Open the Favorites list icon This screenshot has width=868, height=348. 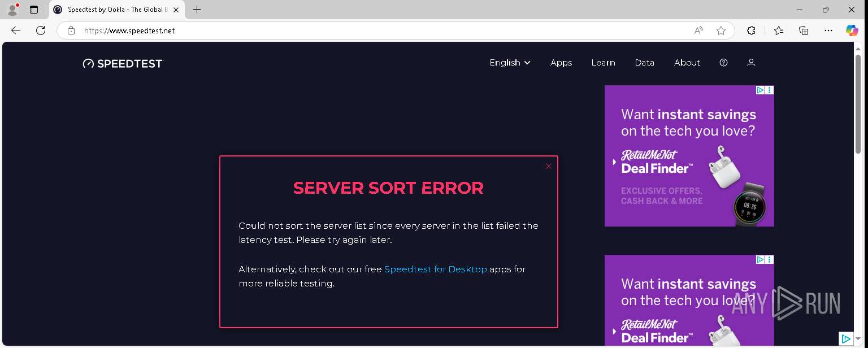pos(779,31)
